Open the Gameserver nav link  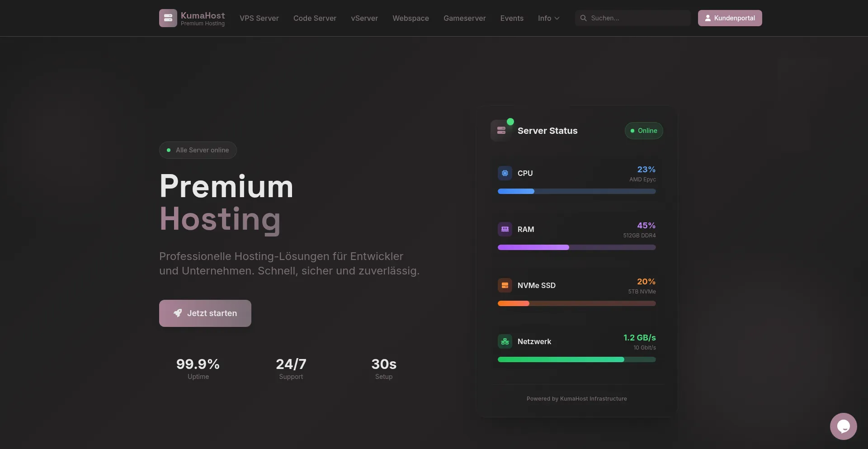tap(464, 18)
